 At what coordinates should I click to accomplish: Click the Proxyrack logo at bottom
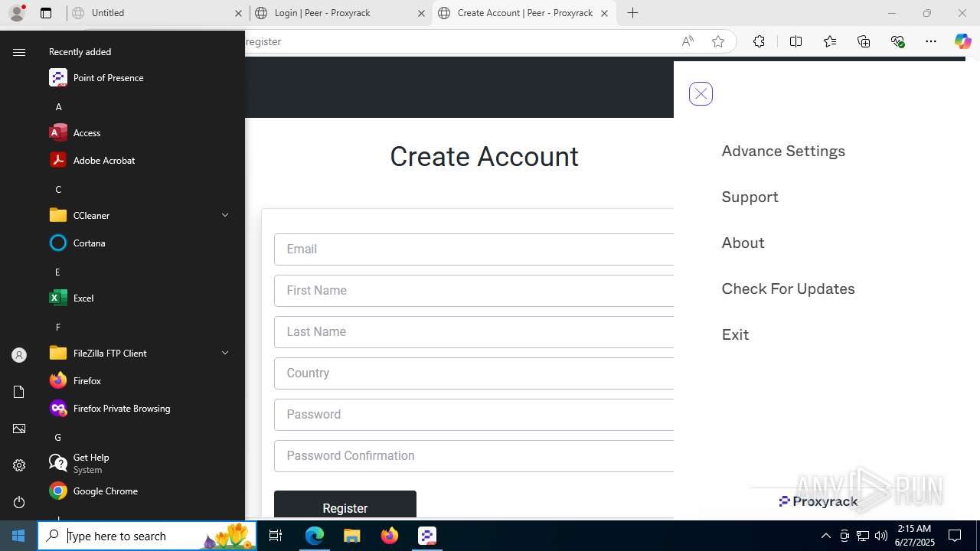click(818, 501)
